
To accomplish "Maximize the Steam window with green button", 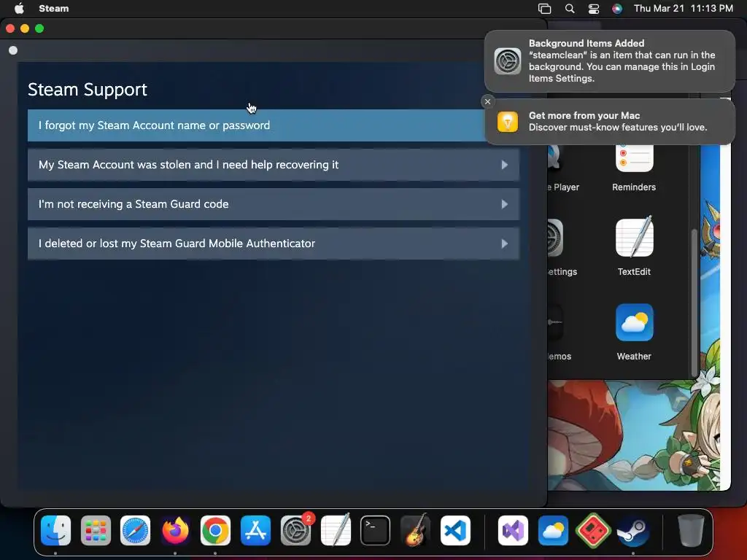I will coord(39,28).
